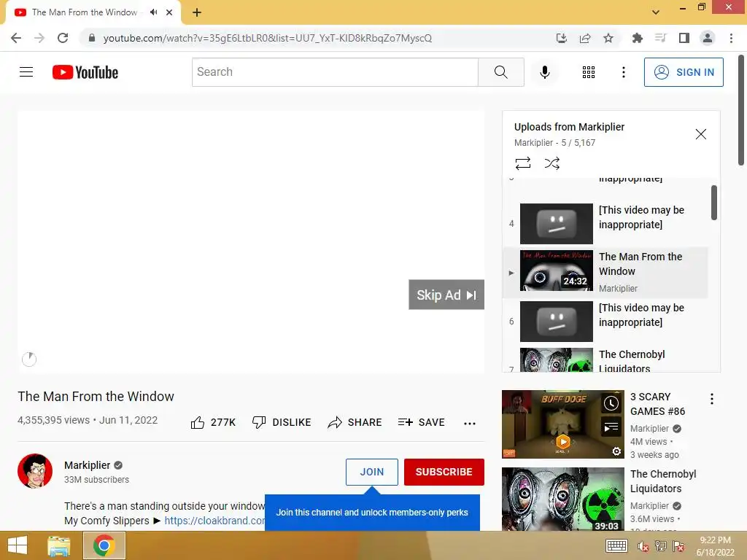Subscribe to the Markiplier channel
Viewport: 747px width, 560px height.
coord(444,472)
